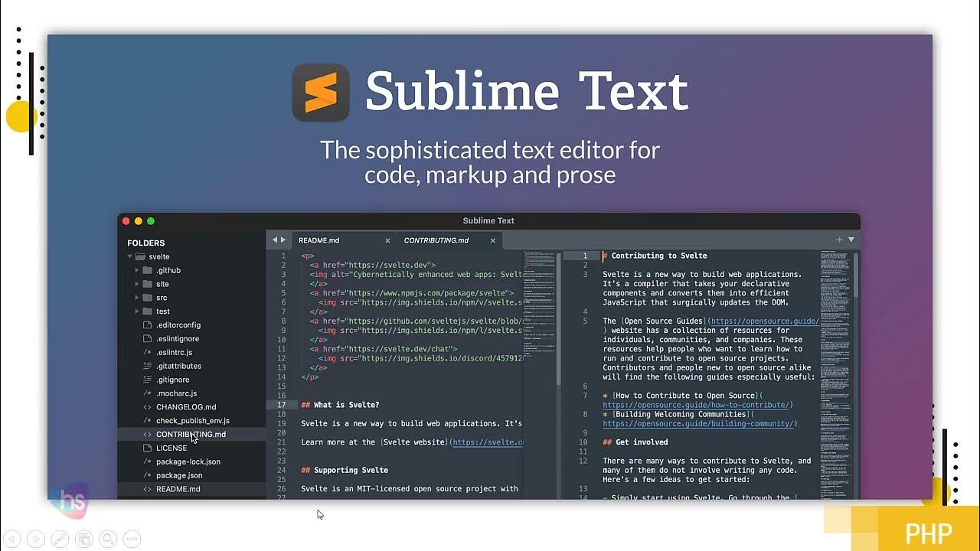Click the right pane vertical scrollbar
Image resolution: width=980 pixels, height=551 pixels.
tap(856, 275)
